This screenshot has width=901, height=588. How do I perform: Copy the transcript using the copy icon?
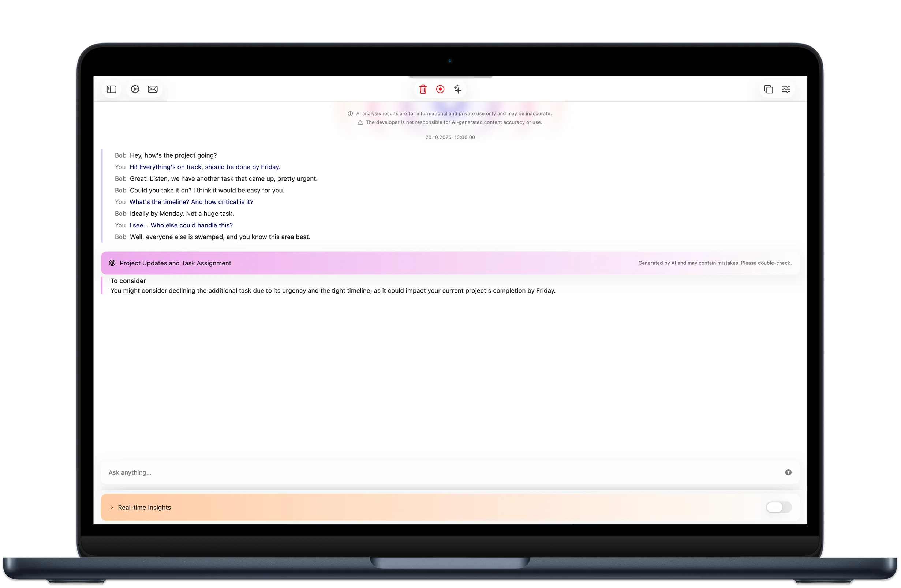pos(769,89)
